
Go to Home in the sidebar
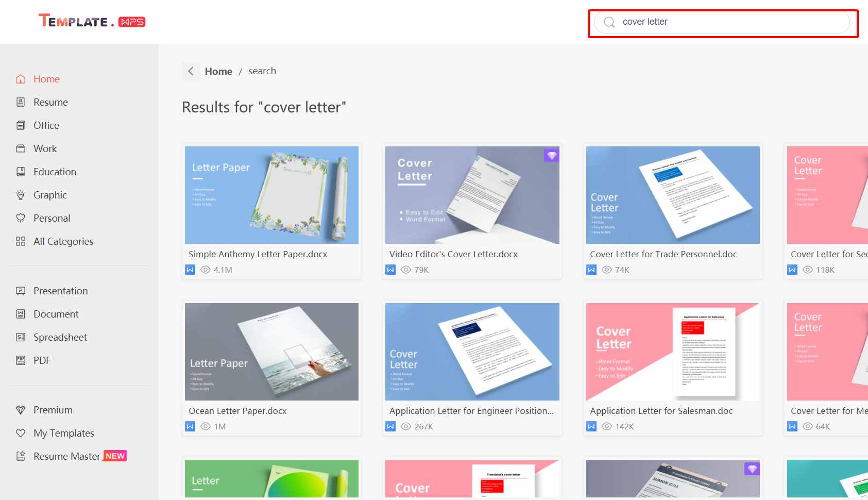(x=46, y=79)
